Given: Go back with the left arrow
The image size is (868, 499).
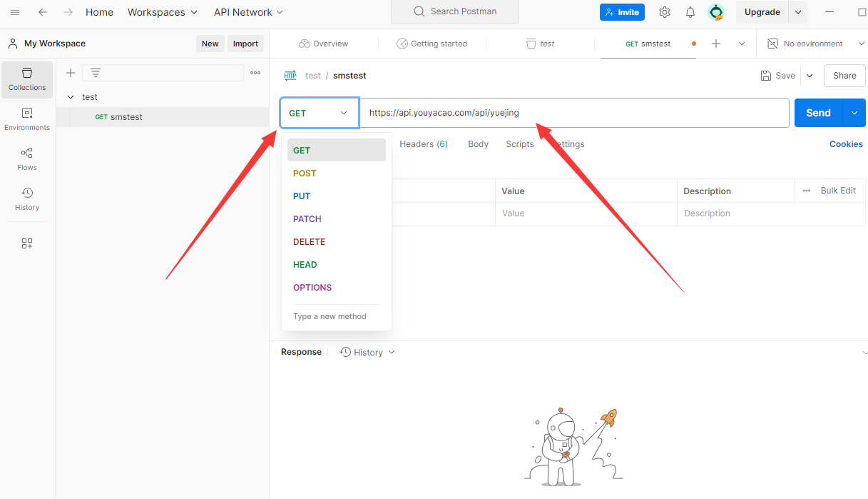Looking at the screenshot, I should click(x=43, y=12).
